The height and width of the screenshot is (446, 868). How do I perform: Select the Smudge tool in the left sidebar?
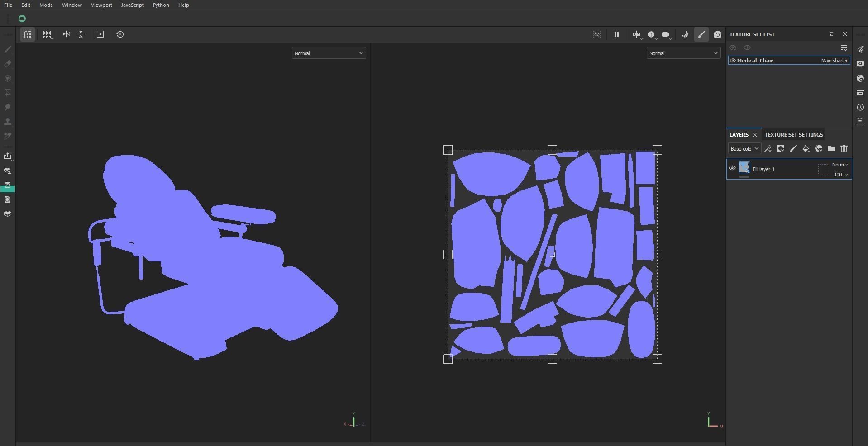(x=8, y=107)
